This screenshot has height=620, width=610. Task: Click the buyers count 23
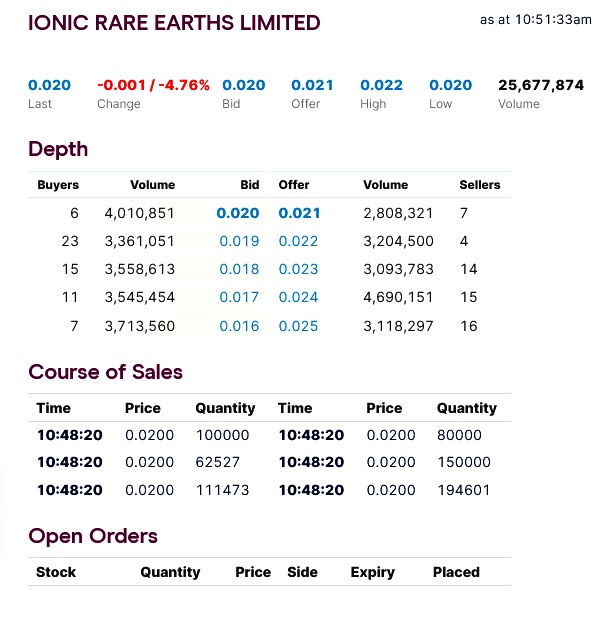pos(70,241)
